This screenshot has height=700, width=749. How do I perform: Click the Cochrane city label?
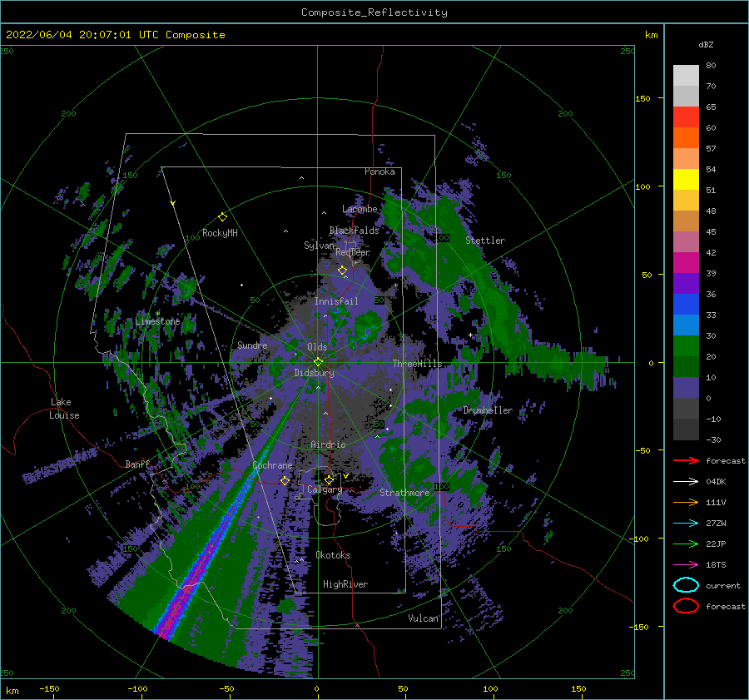tap(272, 465)
